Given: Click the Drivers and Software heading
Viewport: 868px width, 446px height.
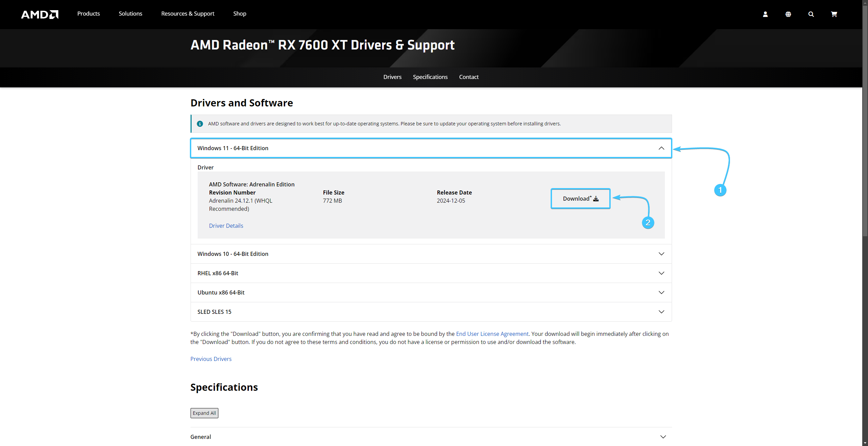Looking at the screenshot, I should coord(242,103).
